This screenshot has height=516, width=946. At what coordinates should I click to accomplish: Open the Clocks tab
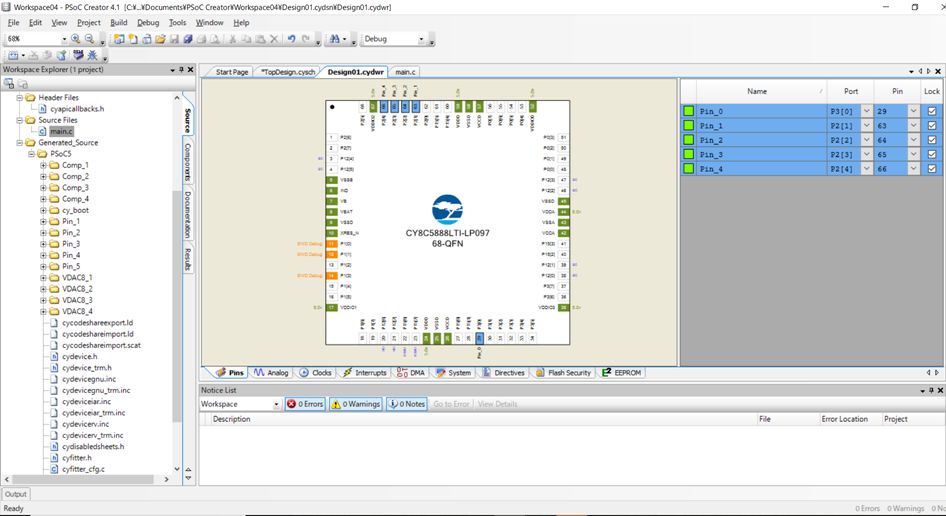pyautogui.click(x=316, y=372)
